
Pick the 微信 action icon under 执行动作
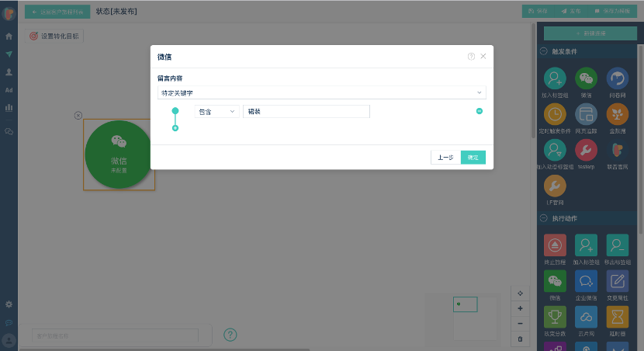pyautogui.click(x=555, y=281)
